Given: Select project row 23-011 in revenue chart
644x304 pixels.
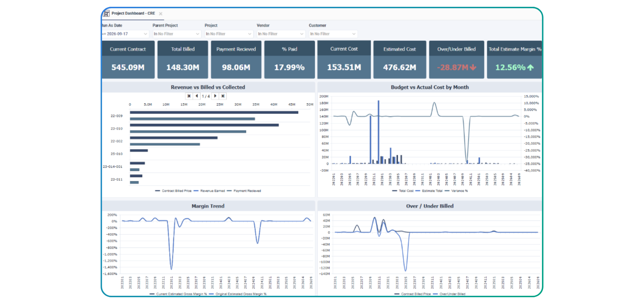Looking at the screenshot, I should click(117, 180).
